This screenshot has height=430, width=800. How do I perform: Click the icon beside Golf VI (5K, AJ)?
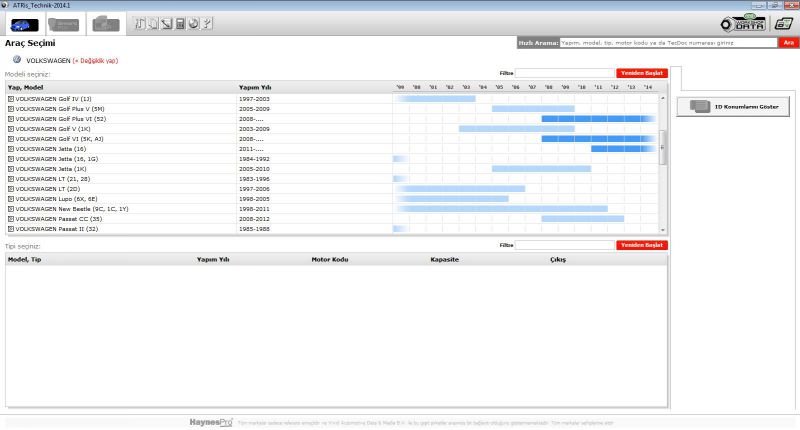(x=11, y=139)
